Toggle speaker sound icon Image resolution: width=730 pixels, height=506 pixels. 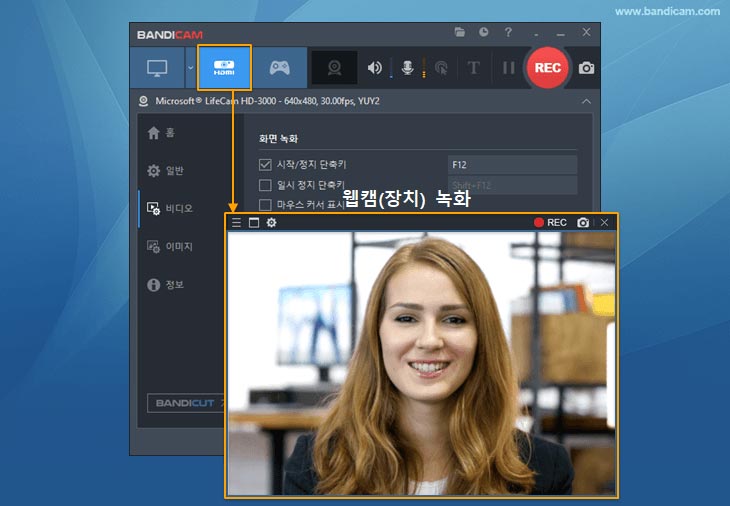[374, 68]
